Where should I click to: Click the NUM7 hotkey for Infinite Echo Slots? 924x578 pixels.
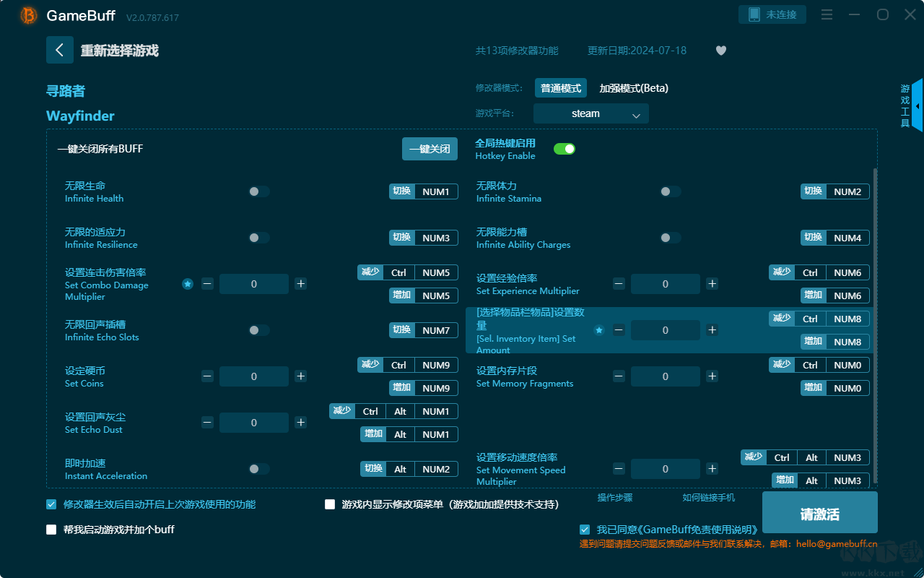click(436, 330)
